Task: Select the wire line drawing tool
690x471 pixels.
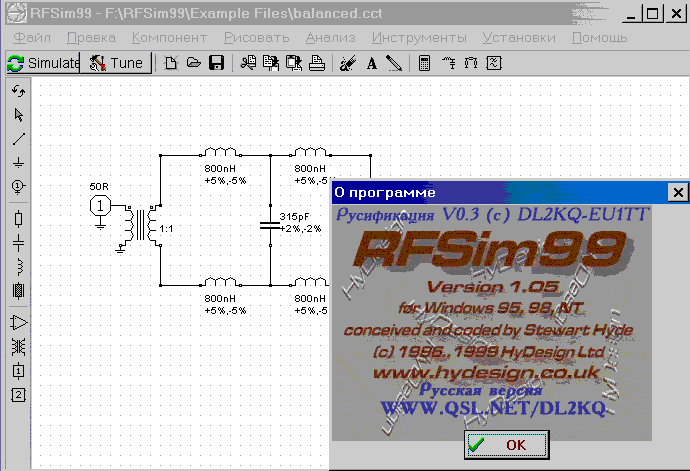Action: (x=18, y=139)
